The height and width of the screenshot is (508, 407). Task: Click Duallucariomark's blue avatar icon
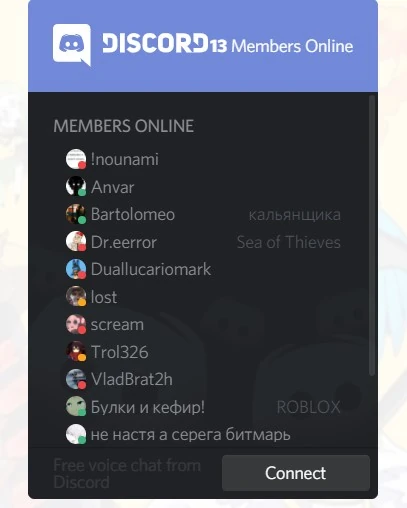tap(76, 269)
